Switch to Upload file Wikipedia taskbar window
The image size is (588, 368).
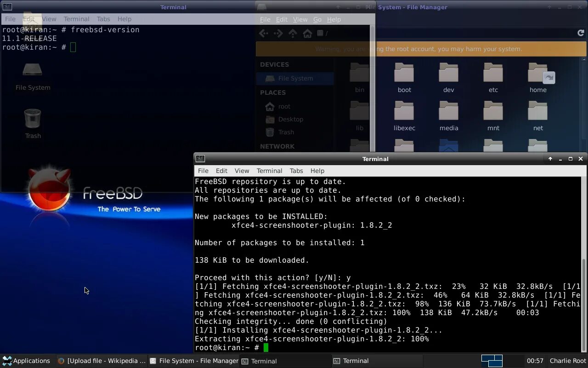tap(102, 361)
